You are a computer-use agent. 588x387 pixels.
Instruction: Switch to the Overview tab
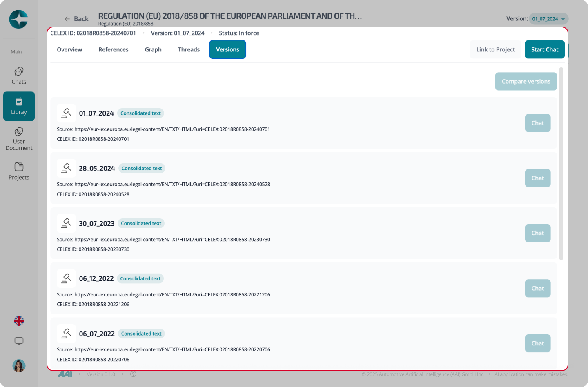click(x=69, y=49)
